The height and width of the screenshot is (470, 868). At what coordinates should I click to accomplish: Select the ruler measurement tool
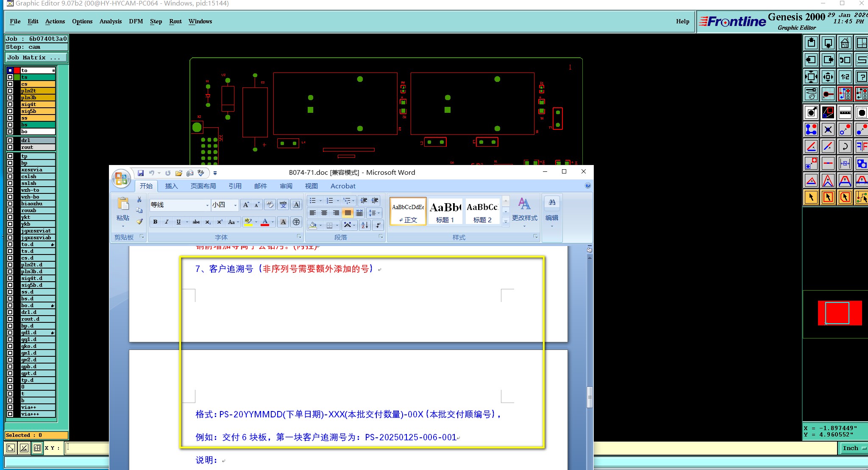point(845,112)
